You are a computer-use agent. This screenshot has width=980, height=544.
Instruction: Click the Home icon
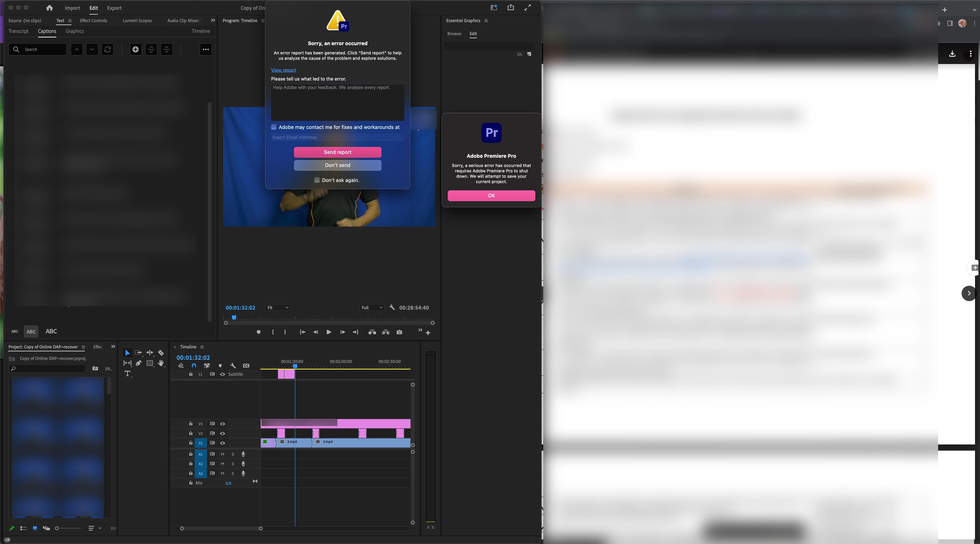(x=49, y=8)
